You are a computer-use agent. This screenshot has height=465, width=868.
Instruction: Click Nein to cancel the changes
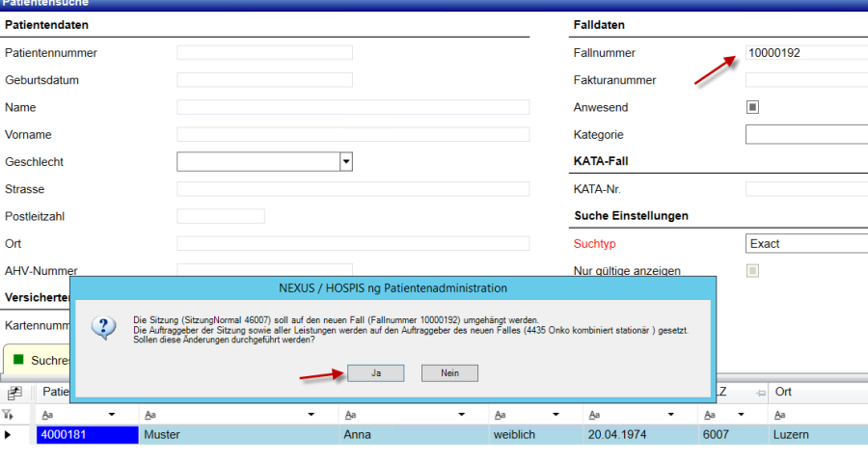click(x=449, y=373)
